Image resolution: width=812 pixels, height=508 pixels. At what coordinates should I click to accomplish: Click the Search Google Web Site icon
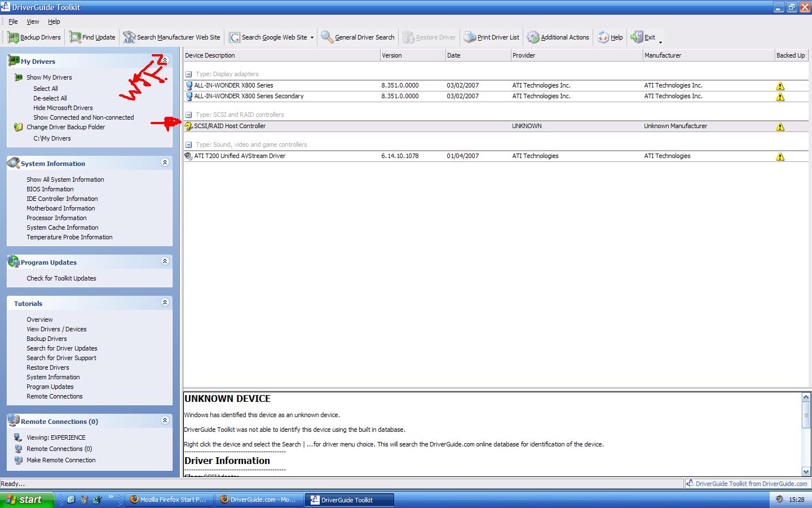pos(234,37)
